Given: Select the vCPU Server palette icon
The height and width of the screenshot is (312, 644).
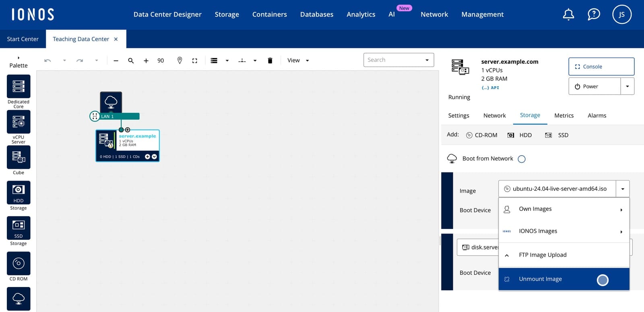Looking at the screenshot, I should coord(19,122).
